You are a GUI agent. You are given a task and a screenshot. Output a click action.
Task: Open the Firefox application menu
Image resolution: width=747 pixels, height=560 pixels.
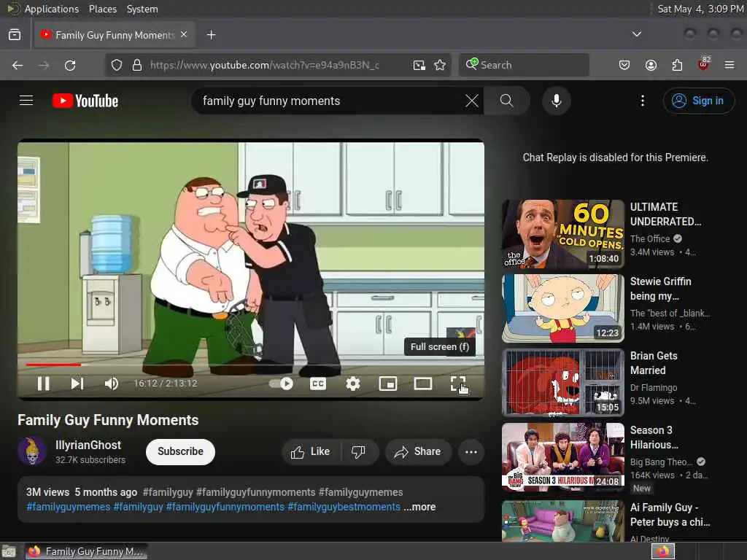[x=729, y=65]
